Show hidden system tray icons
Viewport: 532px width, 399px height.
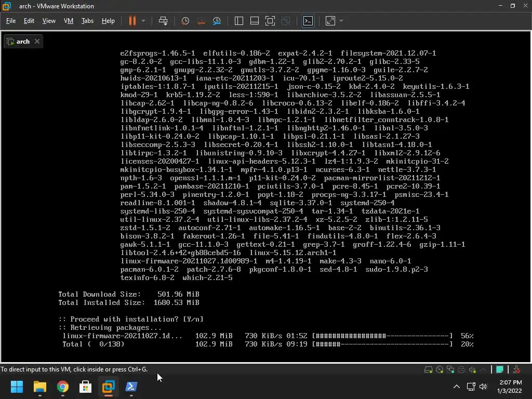pos(457,387)
